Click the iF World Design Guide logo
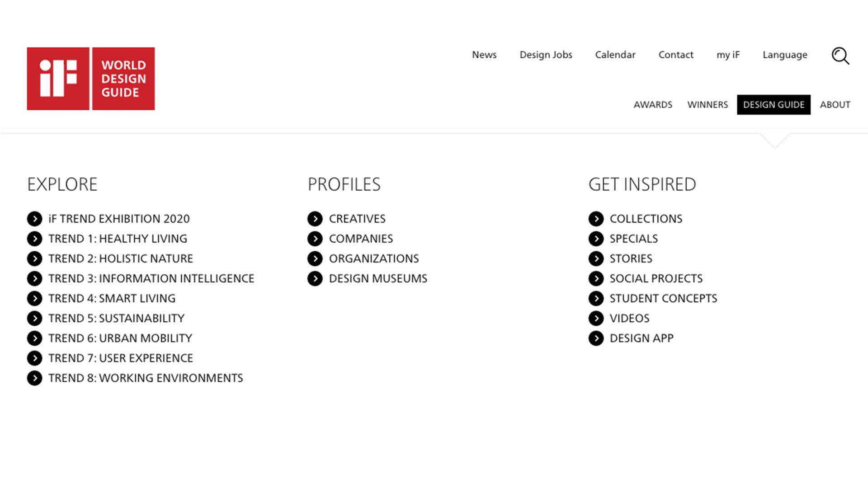Viewport: 868px width, 488px height. pyautogui.click(x=91, y=79)
